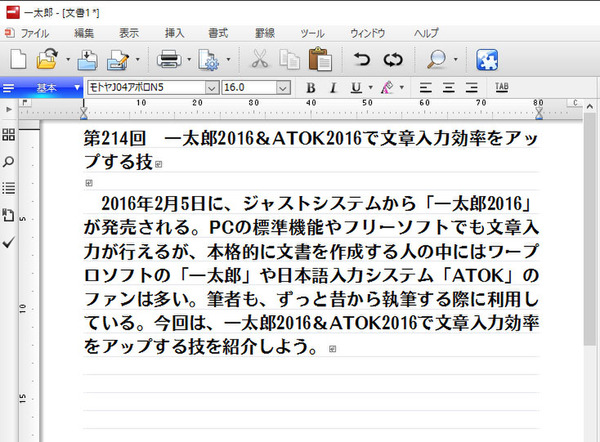600x442 pixels.
Task: Open the font size 16.0 dropdown
Action: pyautogui.click(x=283, y=88)
